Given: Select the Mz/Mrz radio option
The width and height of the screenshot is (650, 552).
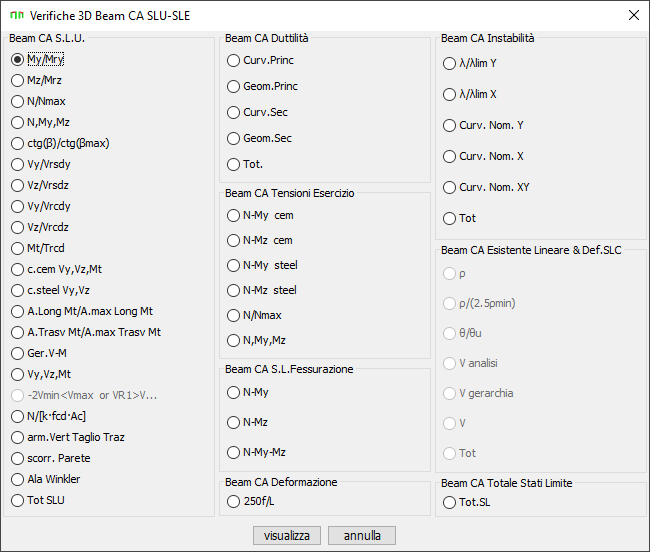Looking at the screenshot, I should (36, 80).
